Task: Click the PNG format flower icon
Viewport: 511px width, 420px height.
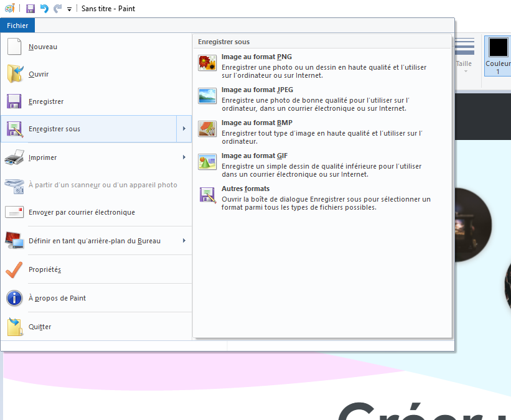Action: click(207, 63)
